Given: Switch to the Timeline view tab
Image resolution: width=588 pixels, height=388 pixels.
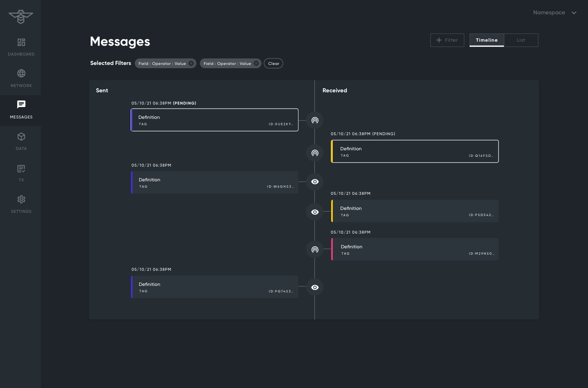Looking at the screenshot, I should 486,40.
